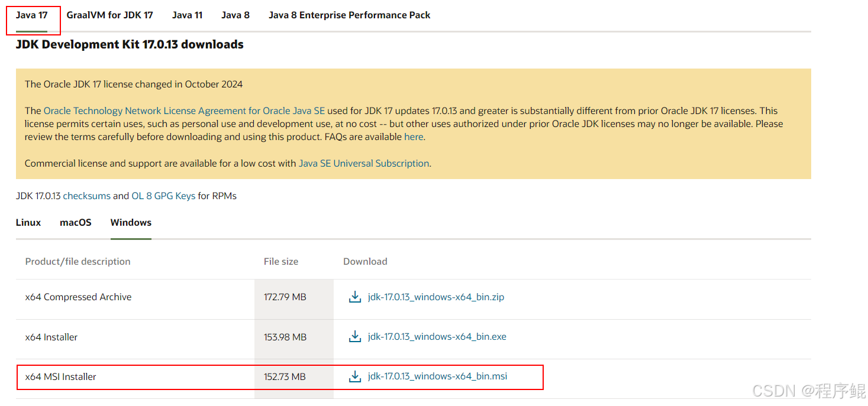Click the download icon beside jdk-17.0.13_windows-x64_bin.msi

pyautogui.click(x=356, y=376)
